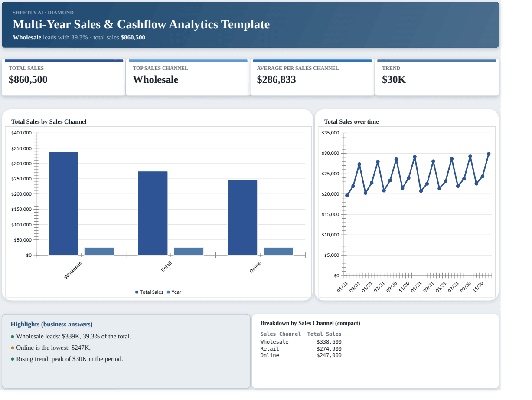
Task: Click the Wholesale Year bar
Action: (x=99, y=251)
